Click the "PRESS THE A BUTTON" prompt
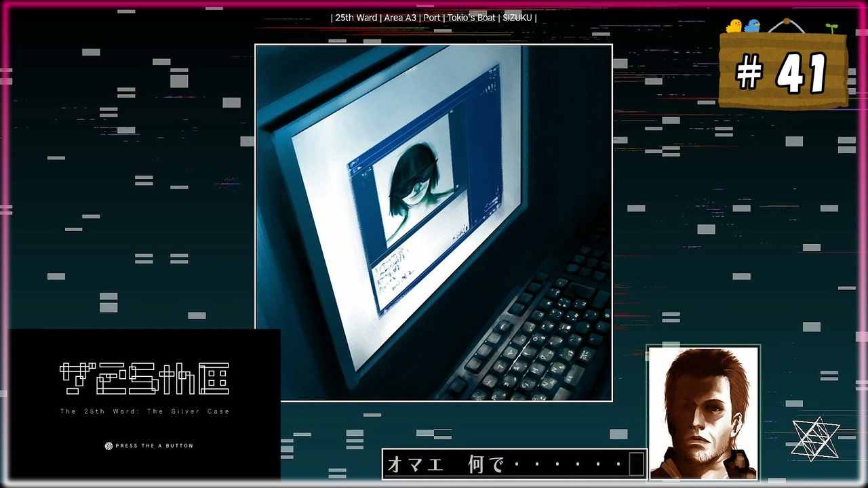868x488 pixels. (x=154, y=446)
